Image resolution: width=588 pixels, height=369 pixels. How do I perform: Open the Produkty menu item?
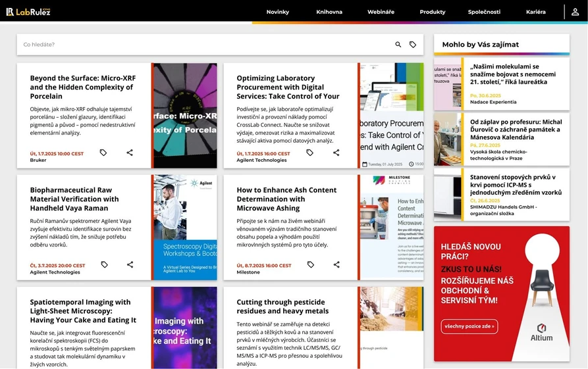[433, 12]
